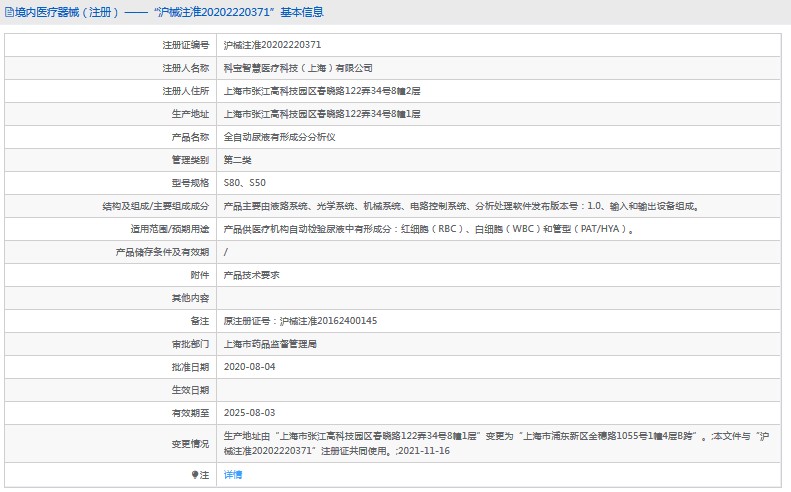Click the model specification S80、S50
The image size is (791, 492).
pos(245,183)
